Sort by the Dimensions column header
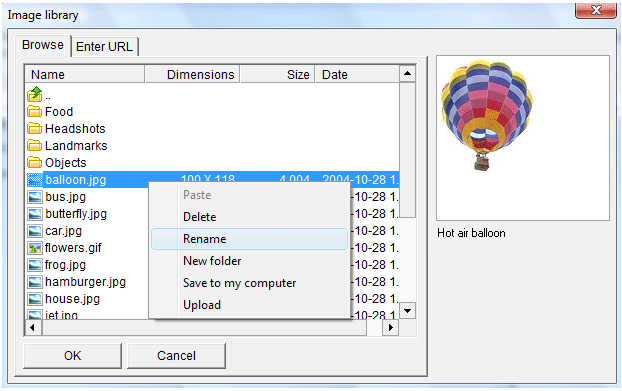The width and height of the screenshot is (622, 391). point(192,75)
